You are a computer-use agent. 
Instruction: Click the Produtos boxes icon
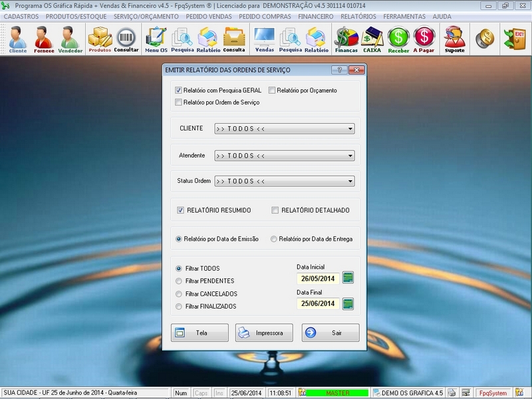[100, 39]
